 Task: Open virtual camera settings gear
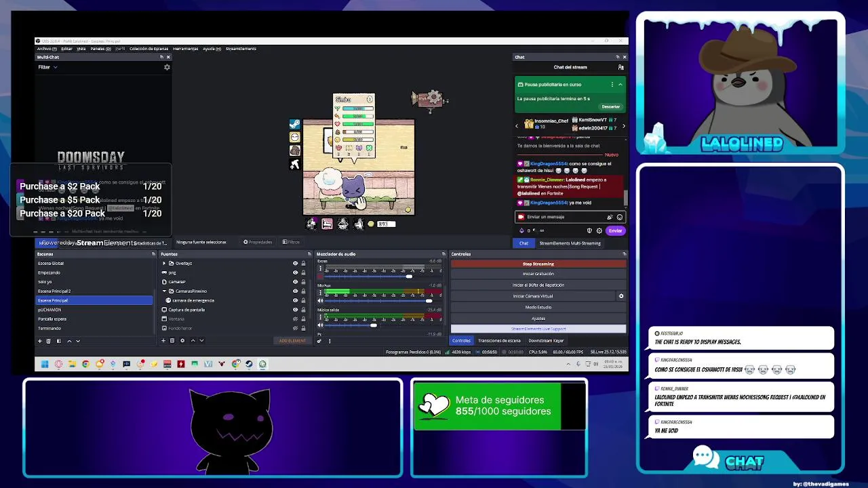(x=621, y=296)
